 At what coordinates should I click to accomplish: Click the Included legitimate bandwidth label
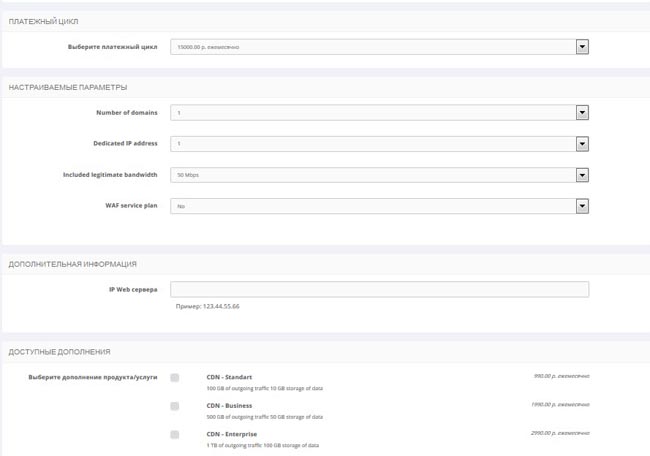click(x=110, y=175)
